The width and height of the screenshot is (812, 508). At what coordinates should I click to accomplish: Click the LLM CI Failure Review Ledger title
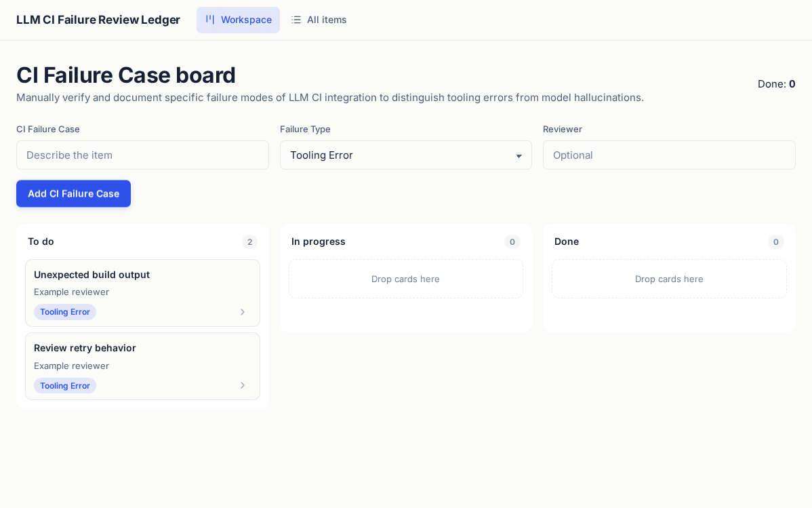[98, 20]
